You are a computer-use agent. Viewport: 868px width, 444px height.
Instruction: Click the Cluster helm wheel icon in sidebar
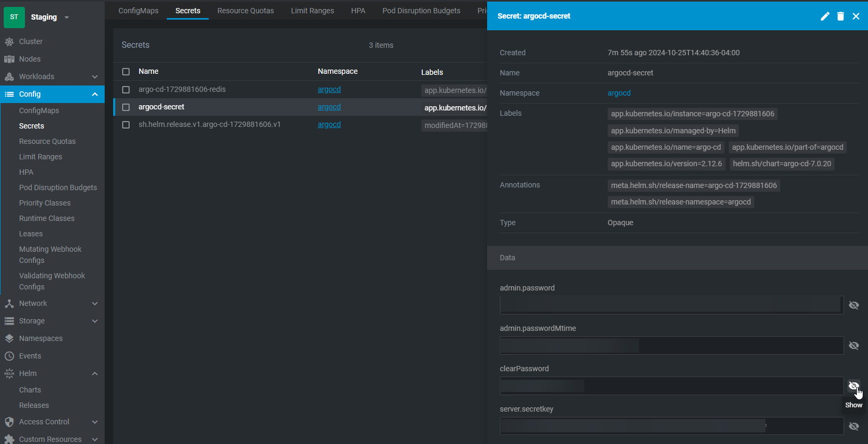coord(9,41)
